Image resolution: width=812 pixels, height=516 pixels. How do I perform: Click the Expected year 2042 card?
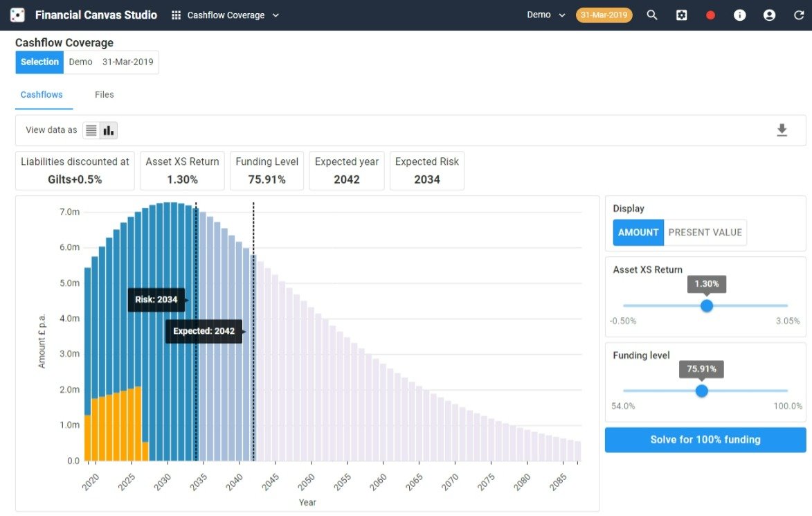(347, 170)
